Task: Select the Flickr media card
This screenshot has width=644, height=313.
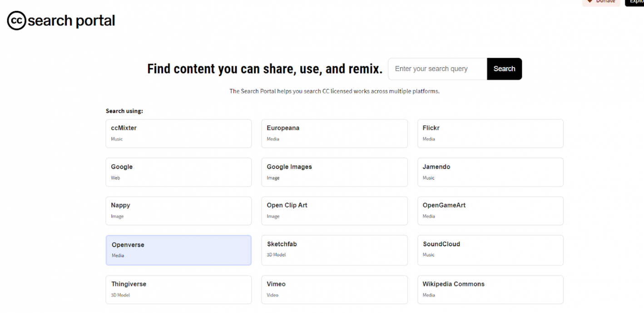Action: click(x=490, y=133)
